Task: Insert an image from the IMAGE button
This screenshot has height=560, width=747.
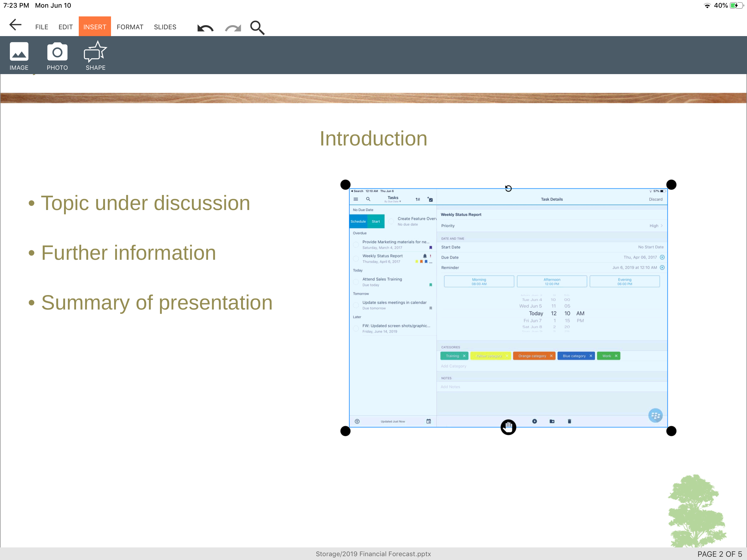Action: point(19,56)
